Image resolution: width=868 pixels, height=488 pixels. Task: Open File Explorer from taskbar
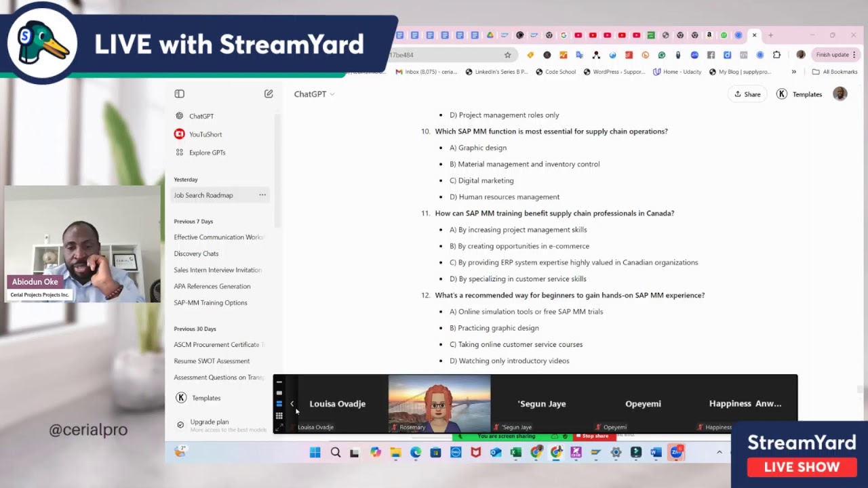(395, 453)
